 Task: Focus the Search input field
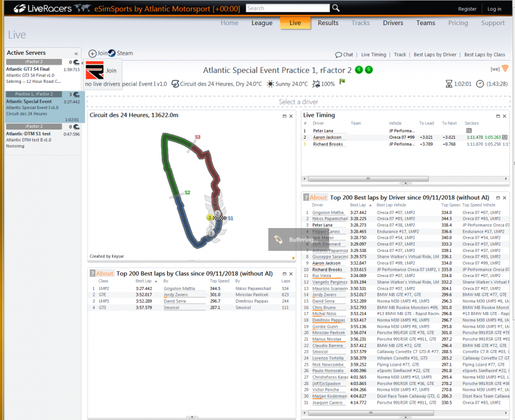point(288,8)
